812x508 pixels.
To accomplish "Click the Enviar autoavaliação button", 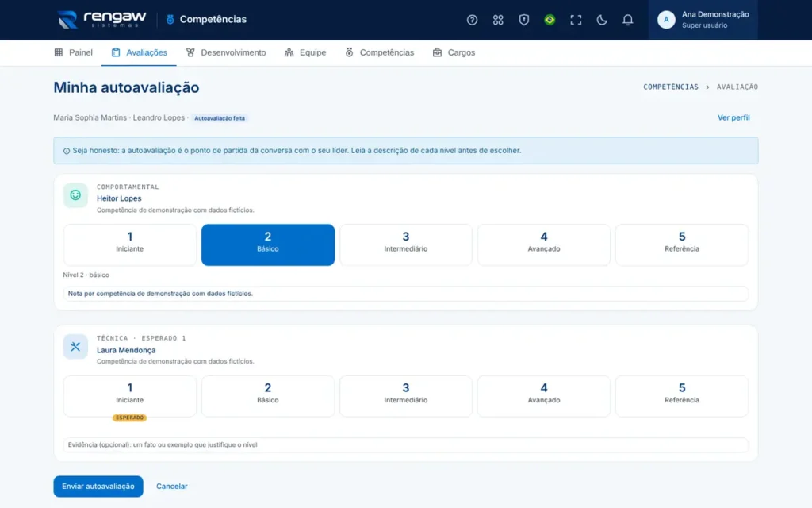I will click(x=98, y=487).
